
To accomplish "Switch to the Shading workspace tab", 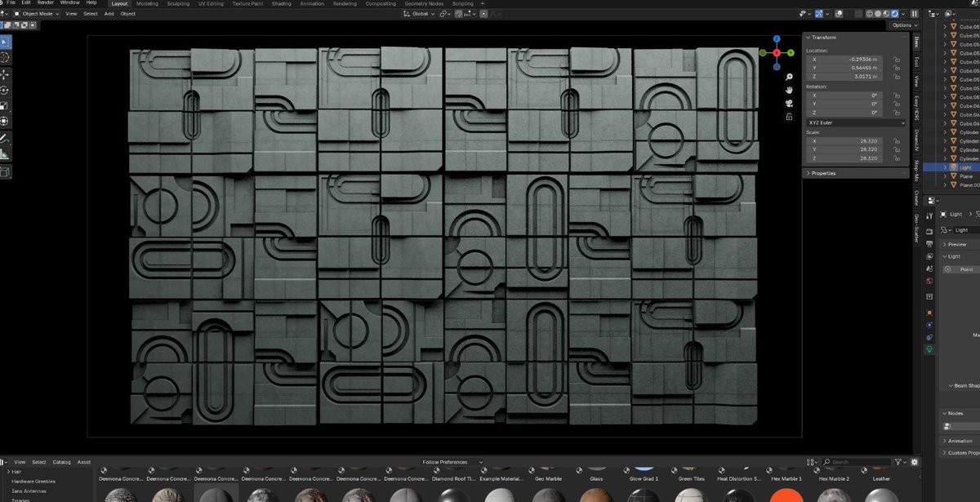I will (x=281, y=3).
